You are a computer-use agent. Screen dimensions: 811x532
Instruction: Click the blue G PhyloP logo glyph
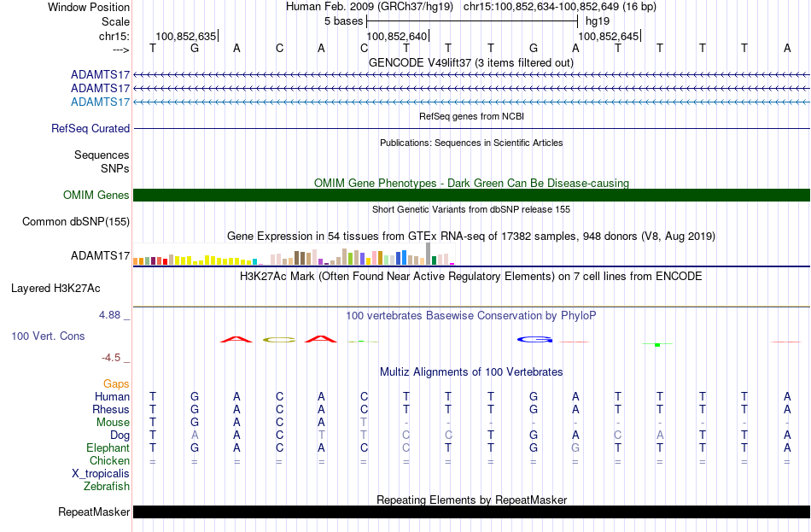(534, 340)
